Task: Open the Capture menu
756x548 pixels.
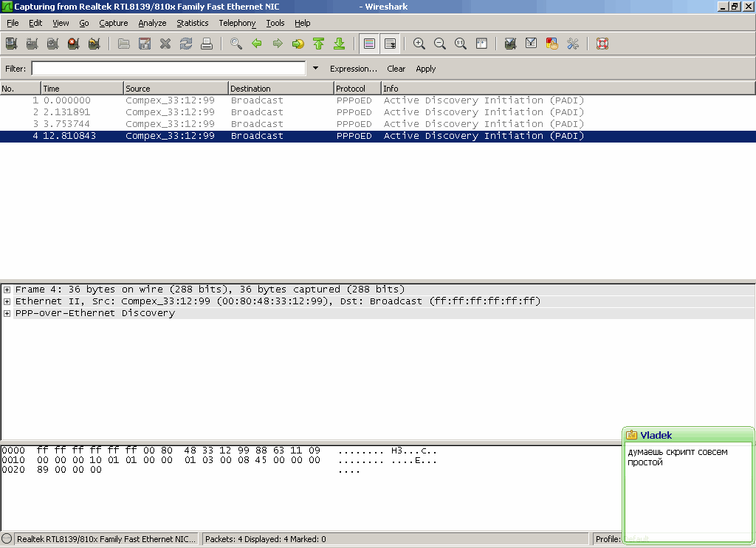Action: click(x=113, y=23)
